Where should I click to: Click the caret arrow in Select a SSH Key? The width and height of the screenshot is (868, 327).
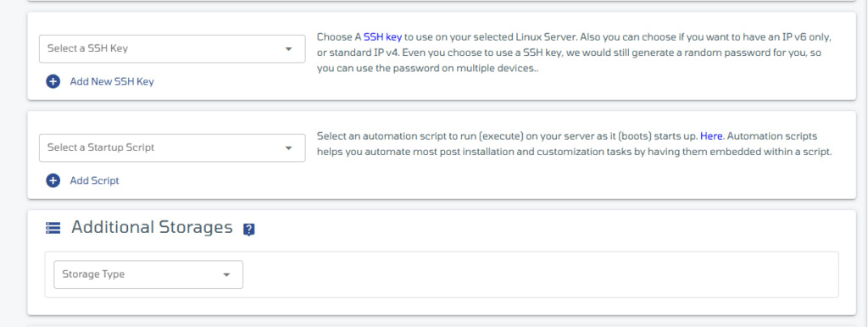[x=288, y=48]
